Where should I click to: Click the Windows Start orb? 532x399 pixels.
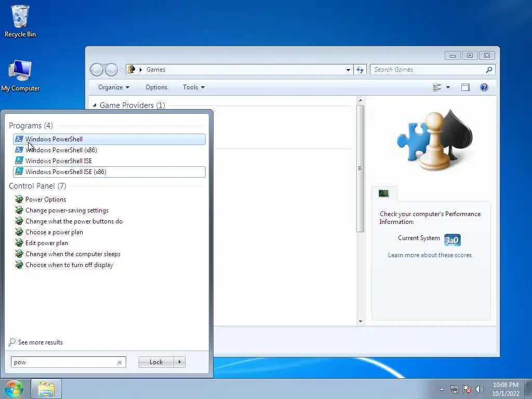click(x=14, y=389)
